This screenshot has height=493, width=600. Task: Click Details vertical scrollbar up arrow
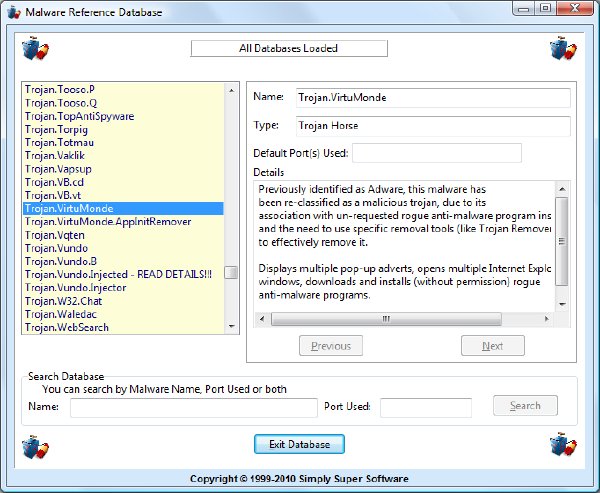click(562, 189)
